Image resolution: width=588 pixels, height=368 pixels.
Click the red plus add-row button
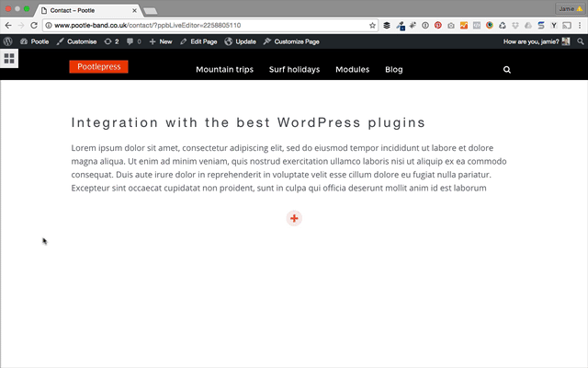[x=294, y=218]
